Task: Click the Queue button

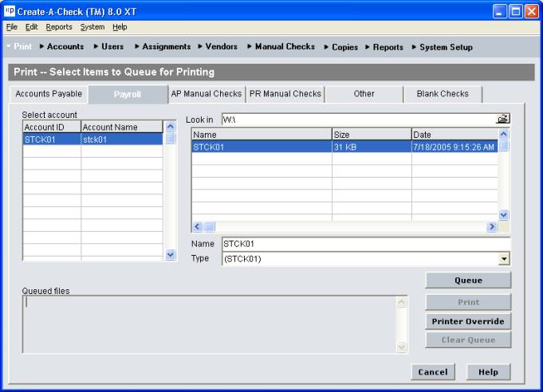Action: click(x=468, y=280)
